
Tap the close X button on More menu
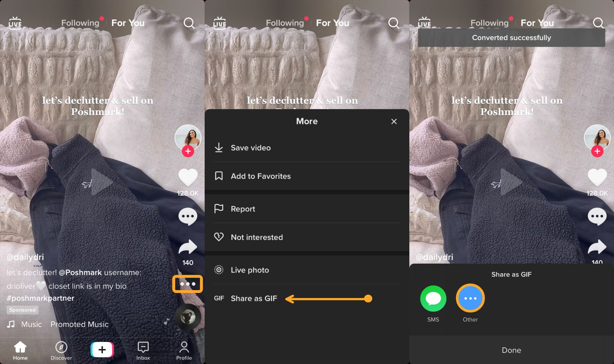[x=394, y=121]
